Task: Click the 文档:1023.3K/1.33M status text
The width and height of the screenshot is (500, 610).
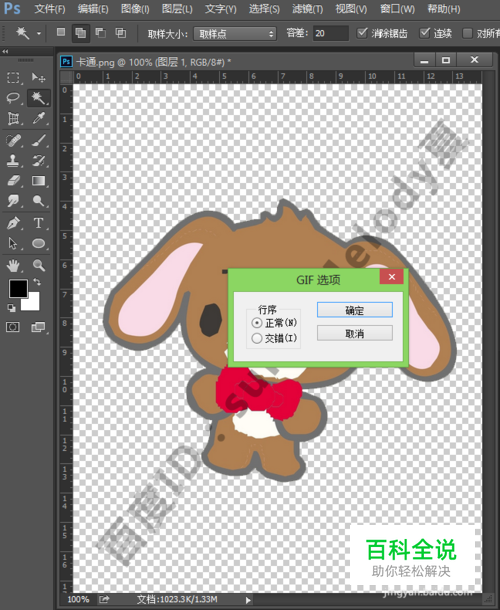Action: coord(177,599)
